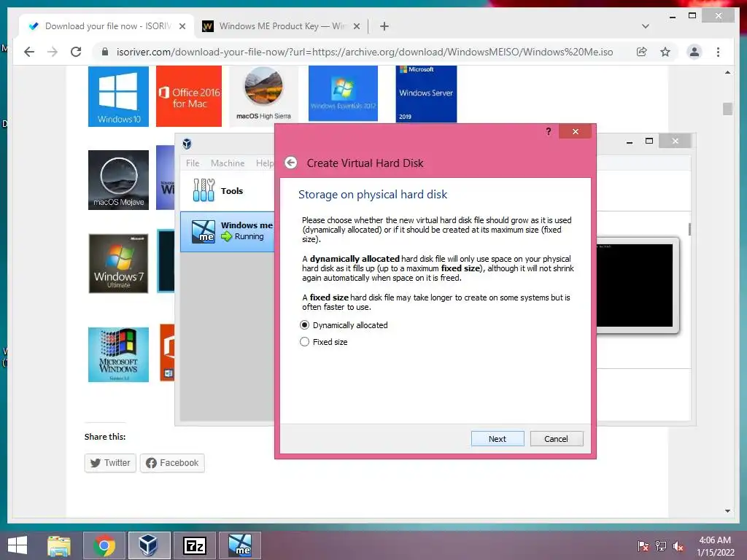The image size is (747, 560).
Task: Share this page via Chrome share icon
Action: (642, 52)
